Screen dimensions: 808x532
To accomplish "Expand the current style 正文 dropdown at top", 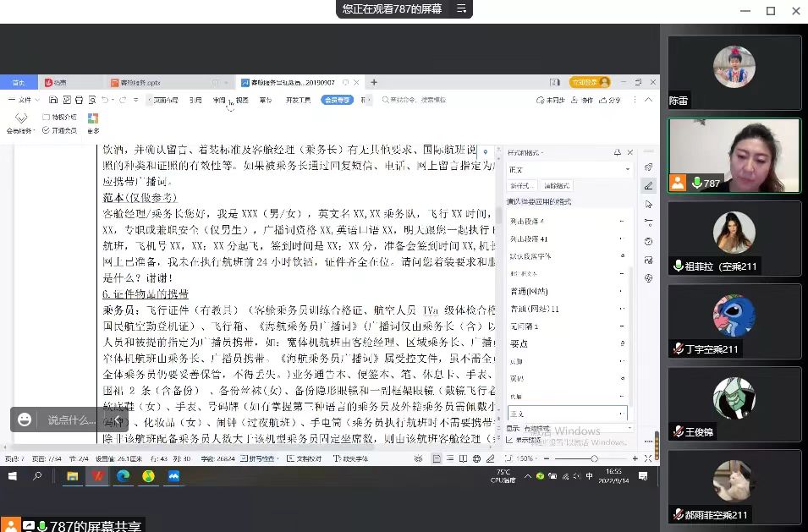I will pos(627,169).
